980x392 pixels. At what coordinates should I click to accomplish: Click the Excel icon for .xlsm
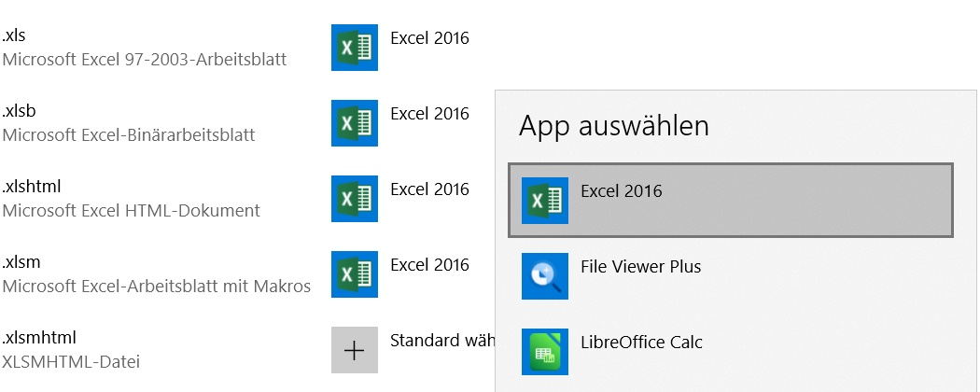coord(355,274)
